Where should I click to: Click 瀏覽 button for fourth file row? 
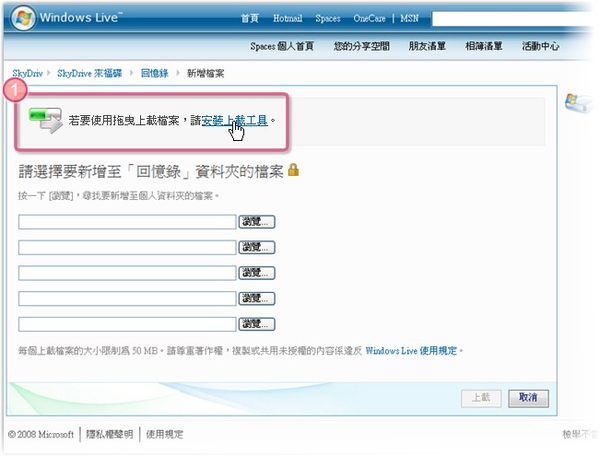tap(257, 299)
